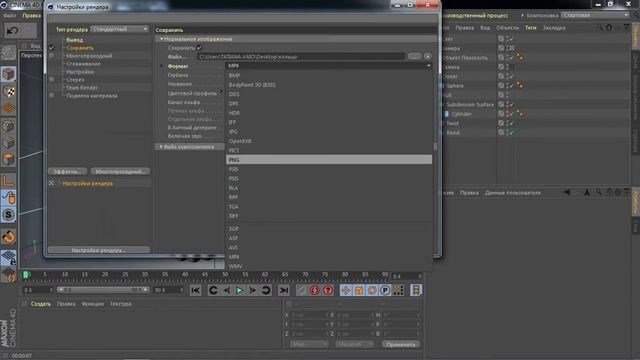The height and width of the screenshot is (360, 640).
Task: Toggle the Position keying icon
Action: pyautogui.click(x=346, y=290)
